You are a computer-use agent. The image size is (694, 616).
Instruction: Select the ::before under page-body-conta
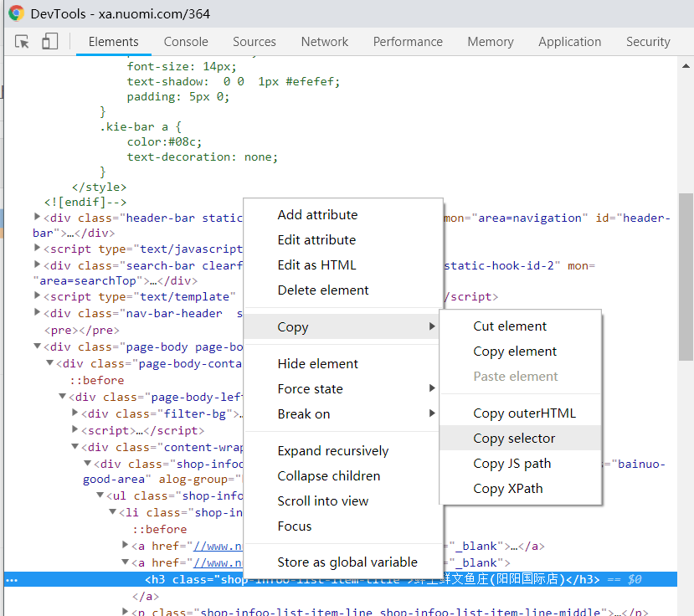click(x=96, y=380)
